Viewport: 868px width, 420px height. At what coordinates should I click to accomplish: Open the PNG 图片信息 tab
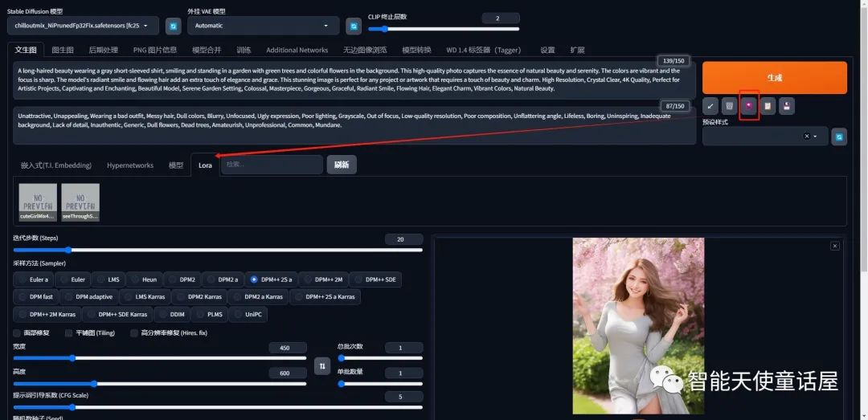pos(155,50)
